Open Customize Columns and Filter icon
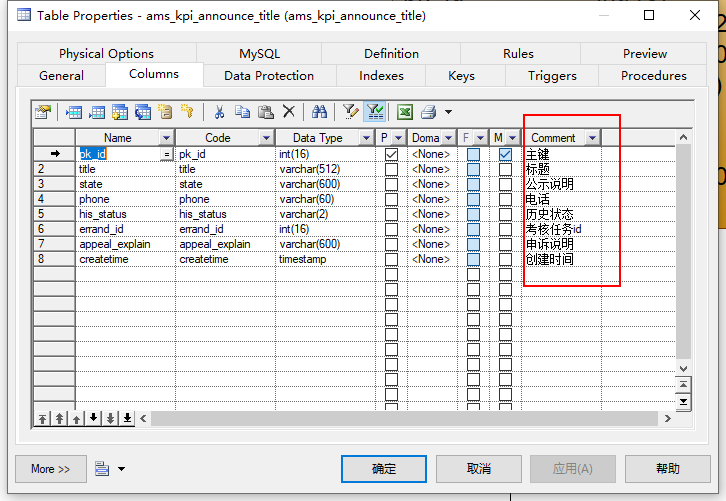 click(350, 112)
